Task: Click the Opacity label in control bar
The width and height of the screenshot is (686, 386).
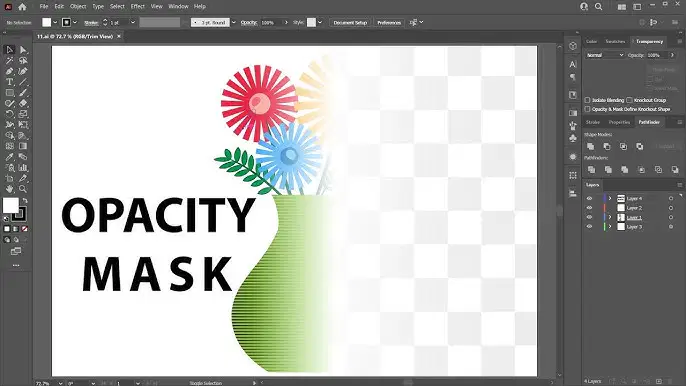Action: tap(248, 23)
